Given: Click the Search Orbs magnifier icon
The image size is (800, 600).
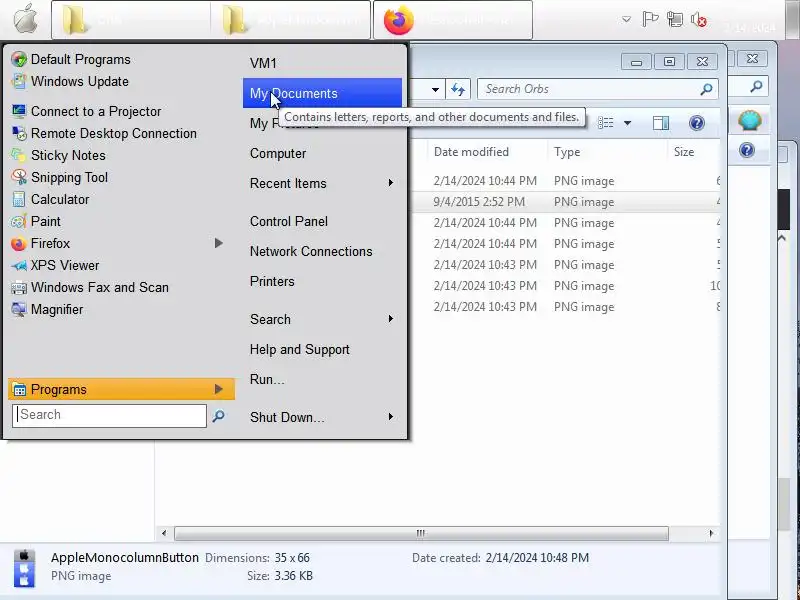Looking at the screenshot, I should pyautogui.click(x=706, y=89).
